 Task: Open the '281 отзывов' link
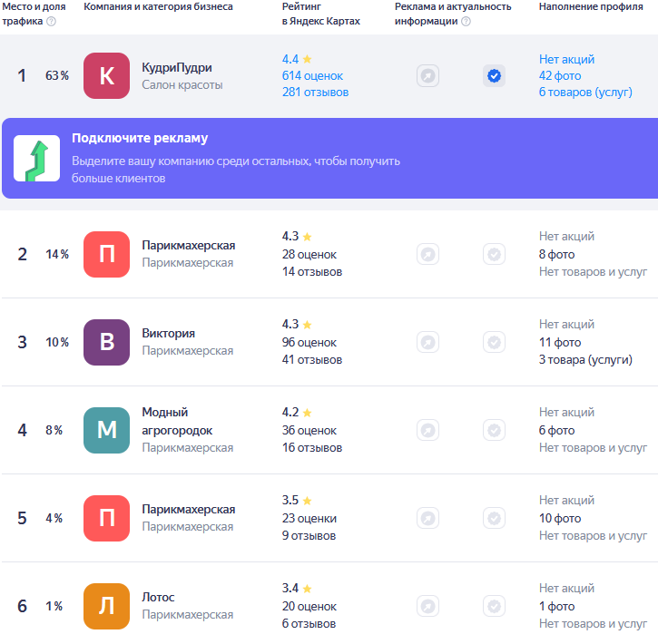pos(315,93)
